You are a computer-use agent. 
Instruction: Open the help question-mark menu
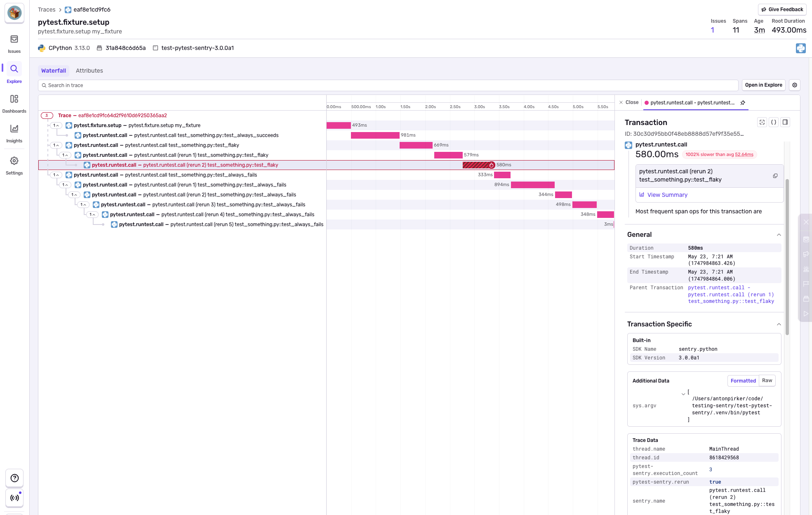(14, 478)
